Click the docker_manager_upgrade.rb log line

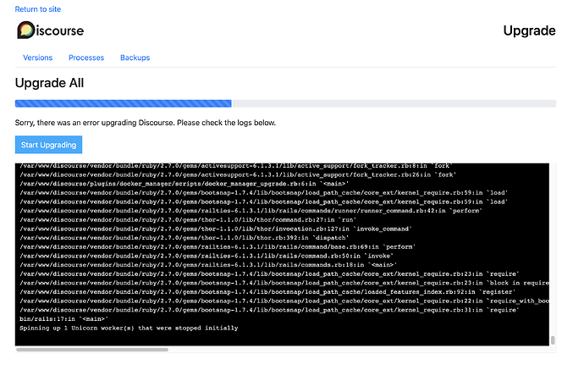[x=184, y=184]
